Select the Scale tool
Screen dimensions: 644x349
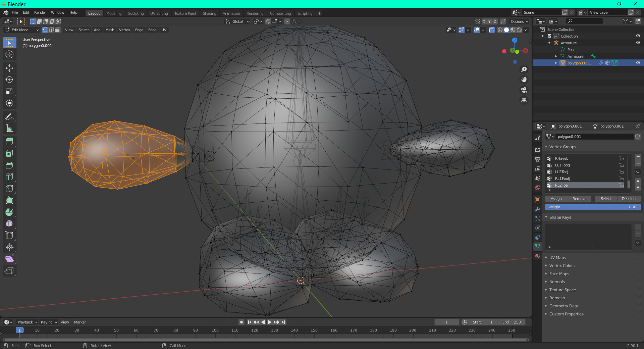point(9,92)
